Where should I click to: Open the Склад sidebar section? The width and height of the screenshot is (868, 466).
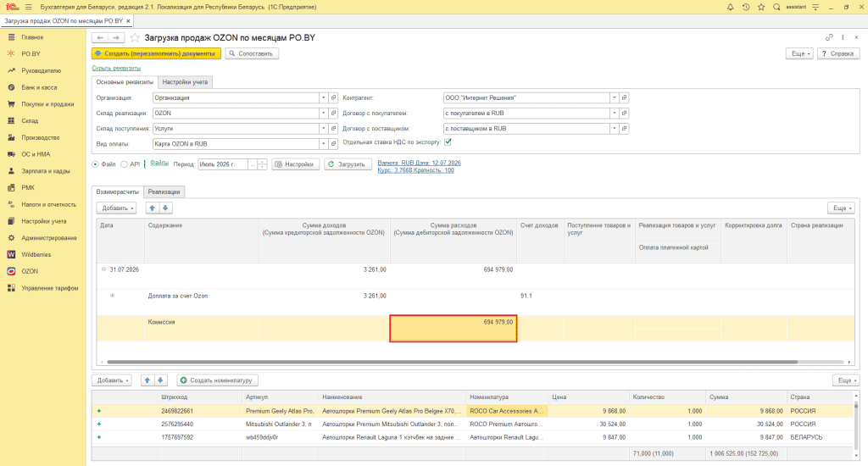[x=30, y=120]
